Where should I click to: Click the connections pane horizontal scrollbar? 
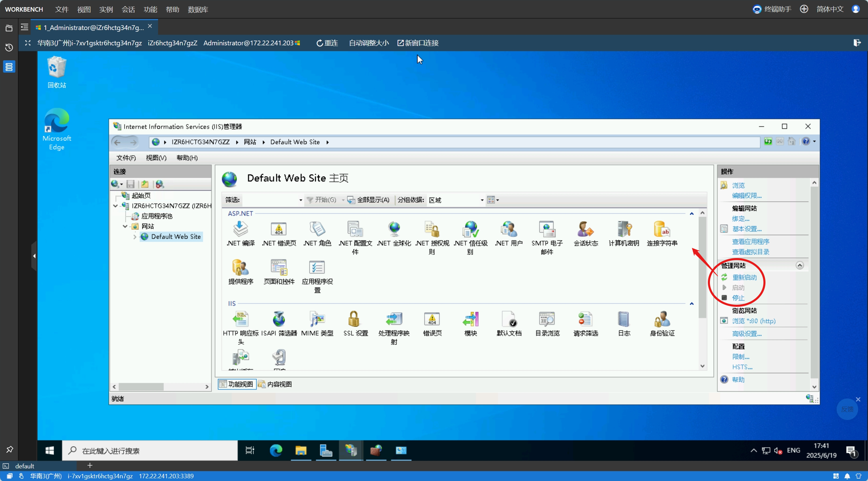tap(141, 387)
